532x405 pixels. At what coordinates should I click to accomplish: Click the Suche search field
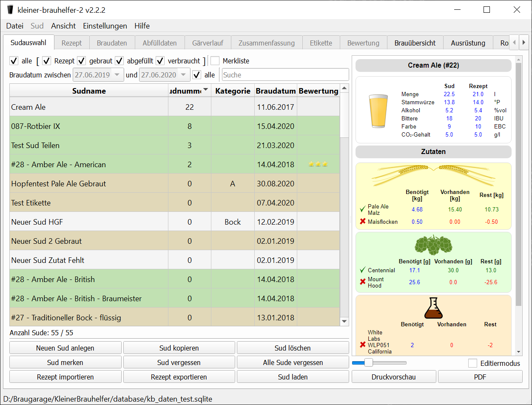tap(285, 75)
